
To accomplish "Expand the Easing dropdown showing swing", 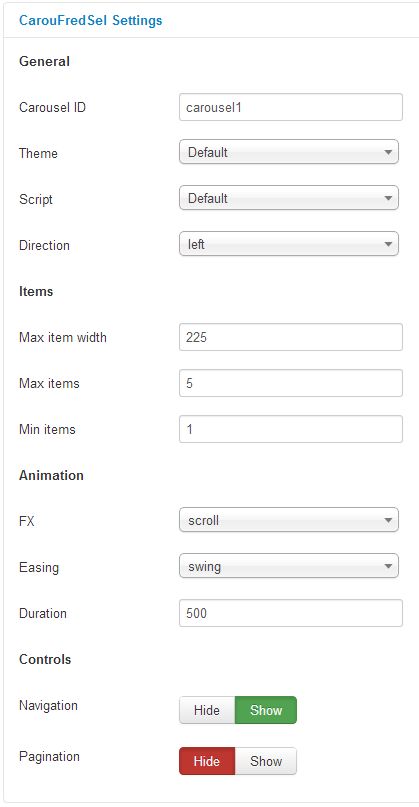I will (x=289, y=566).
